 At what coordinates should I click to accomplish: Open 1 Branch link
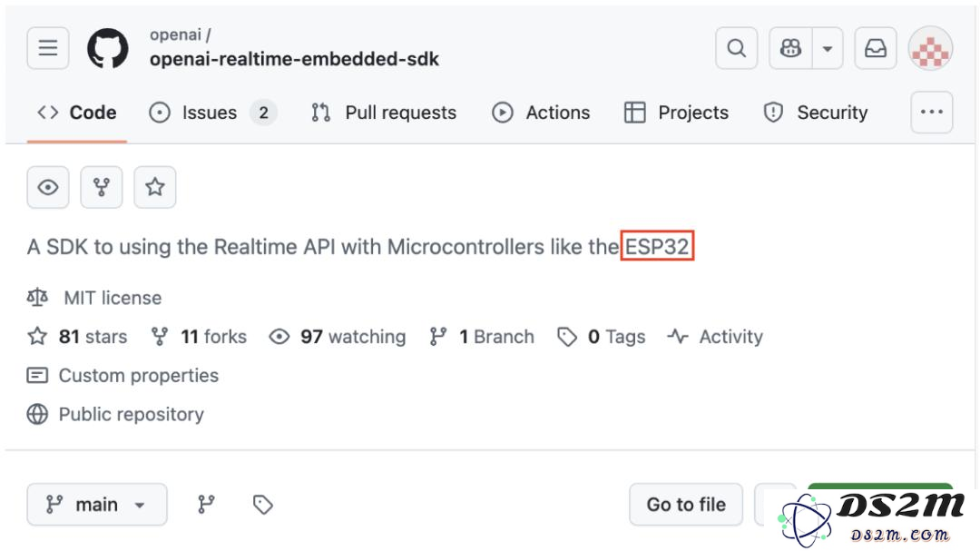click(482, 337)
